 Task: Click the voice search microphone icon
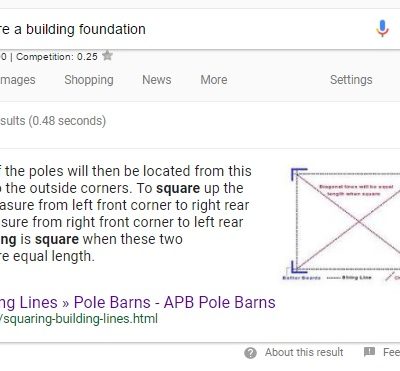[x=382, y=28]
